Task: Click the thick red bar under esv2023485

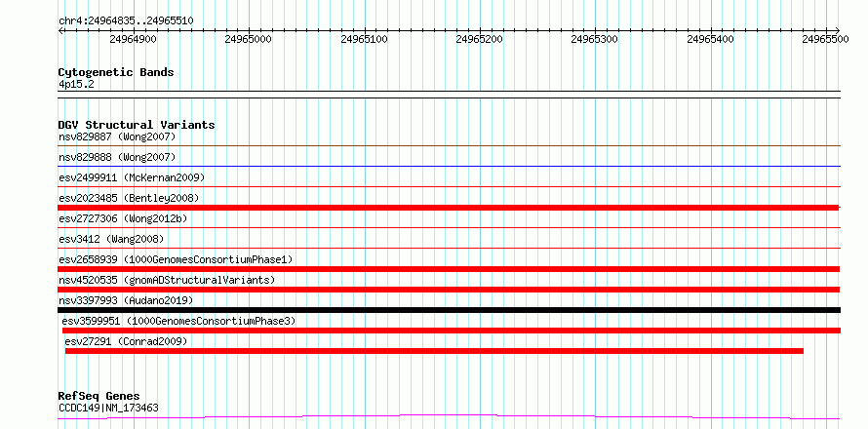Action: pyautogui.click(x=449, y=207)
